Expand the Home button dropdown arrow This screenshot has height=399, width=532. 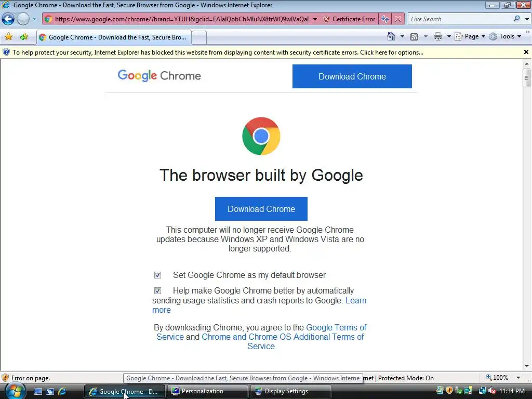[x=403, y=36]
